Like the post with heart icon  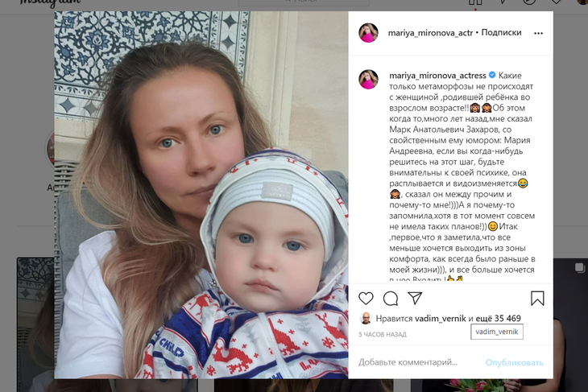pyautogui.click(x=366, y=299)
